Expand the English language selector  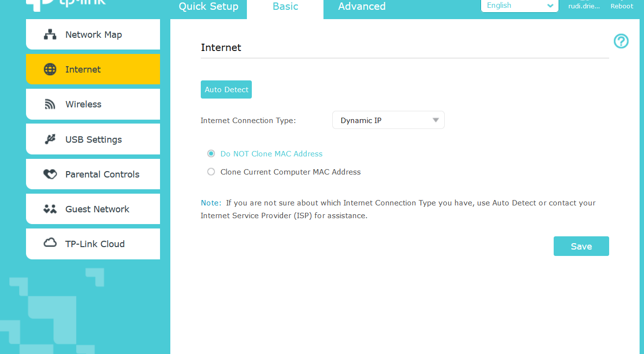point(519,6)
